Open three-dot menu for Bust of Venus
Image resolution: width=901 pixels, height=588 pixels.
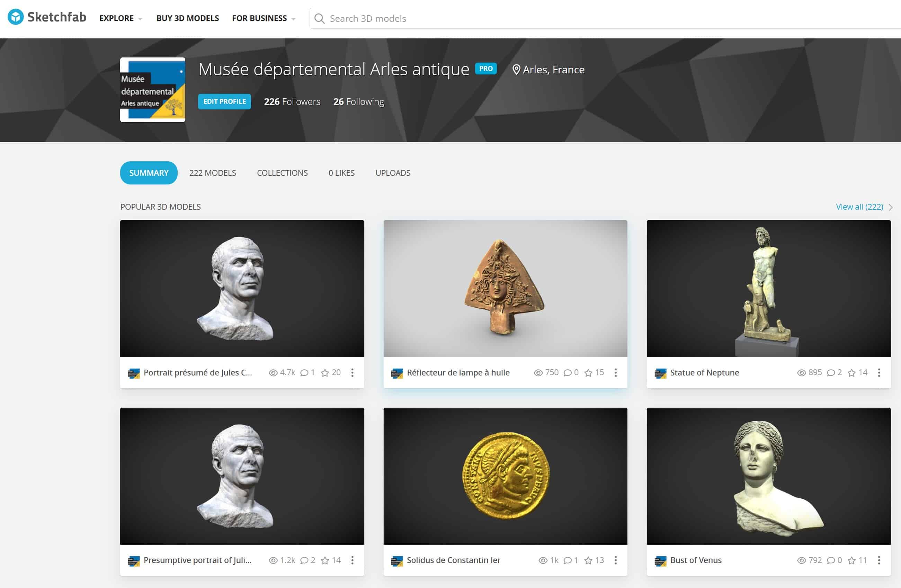point(878,560)
